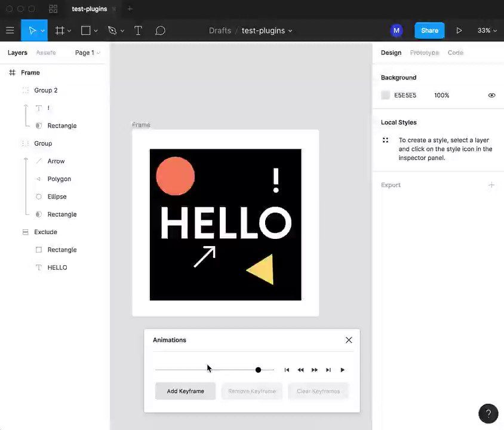The image size is (504, 430).
Task: Select the Text tool in toolbar
Action: tap(138, 30)
